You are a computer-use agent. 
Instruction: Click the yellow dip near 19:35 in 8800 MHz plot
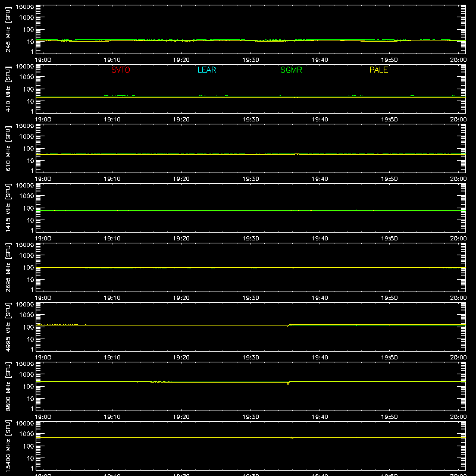point(288,383)
